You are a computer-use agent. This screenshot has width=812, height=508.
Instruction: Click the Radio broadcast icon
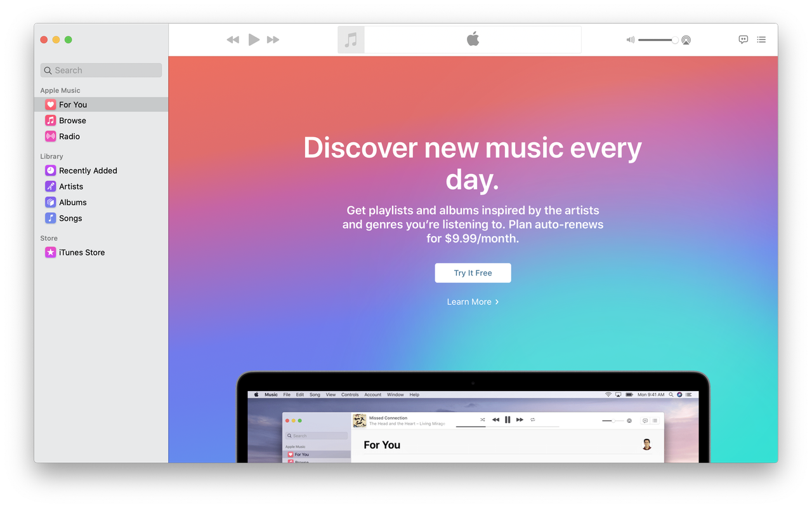[51, 137]
